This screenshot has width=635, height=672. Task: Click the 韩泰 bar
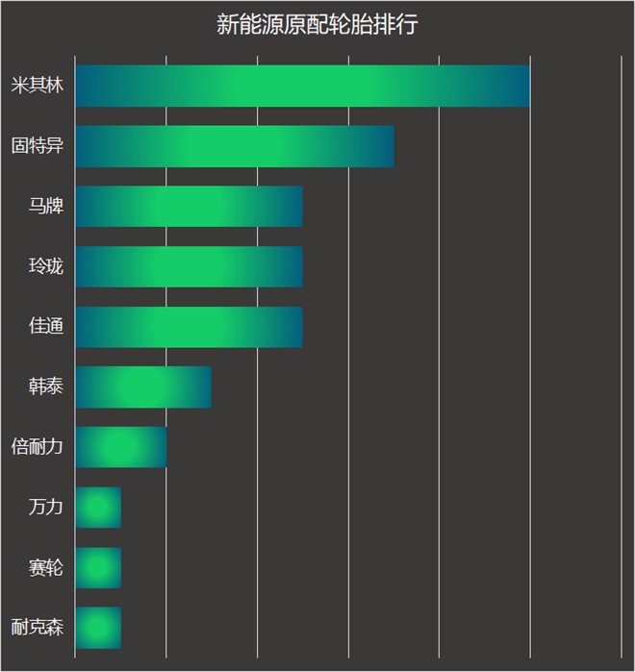point(142,387)
